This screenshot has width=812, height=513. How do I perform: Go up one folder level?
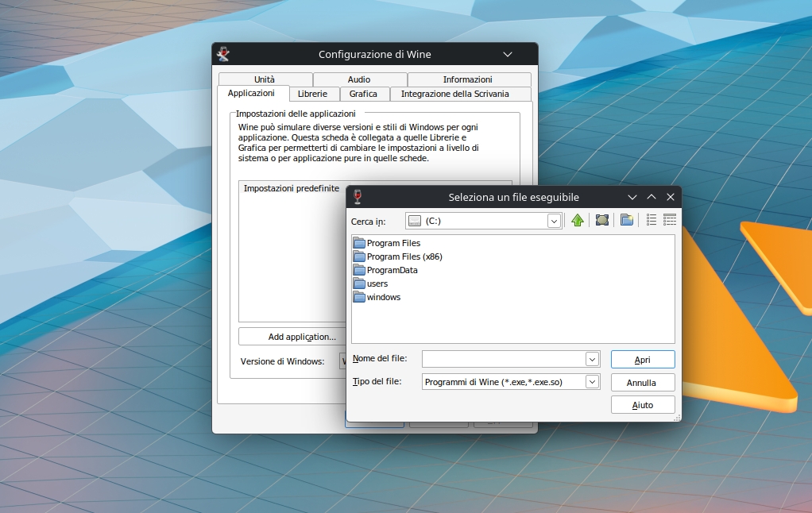coord(578,221)
